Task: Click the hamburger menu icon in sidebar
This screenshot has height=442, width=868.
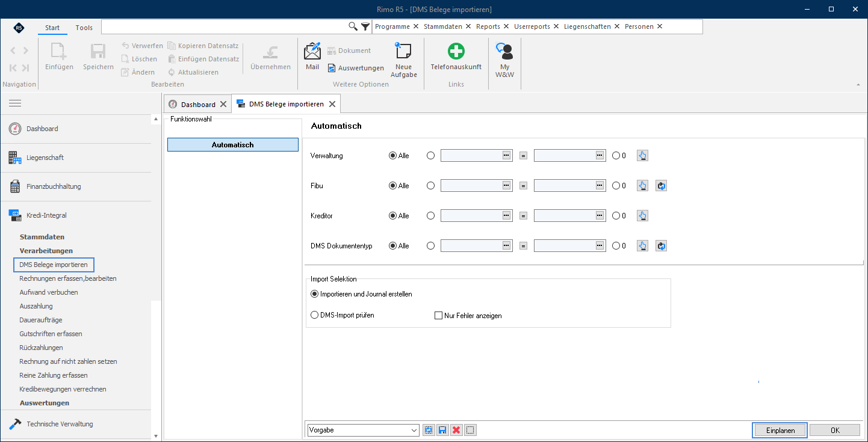Action: [15, 103]
